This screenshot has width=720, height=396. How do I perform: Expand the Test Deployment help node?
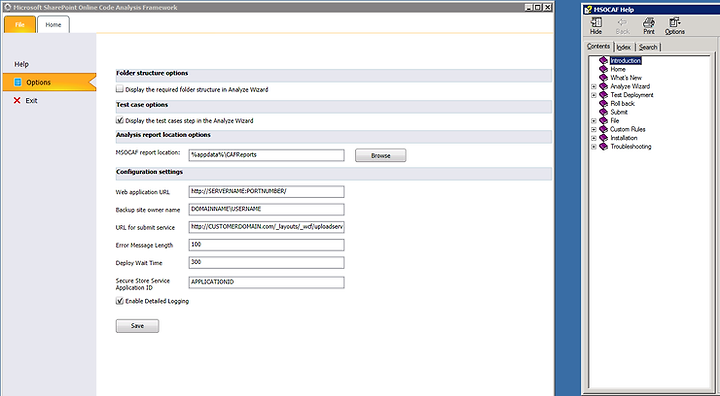click(x=594, y=95)
